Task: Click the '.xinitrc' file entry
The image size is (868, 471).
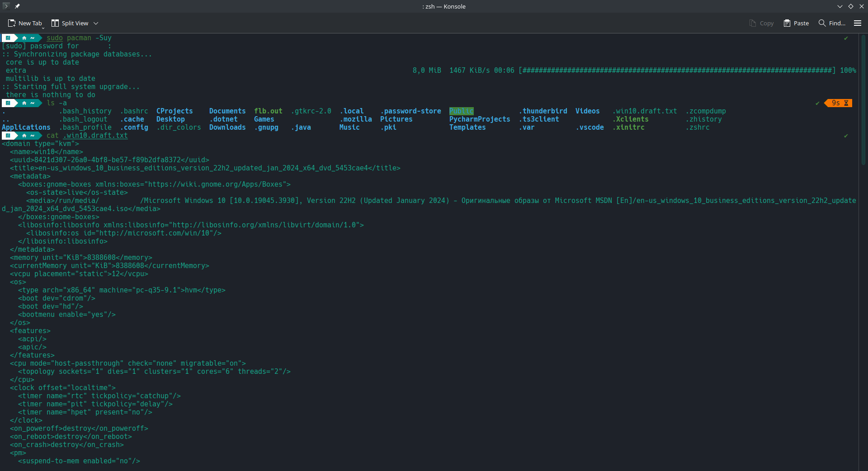Action: tap(628, 127)
